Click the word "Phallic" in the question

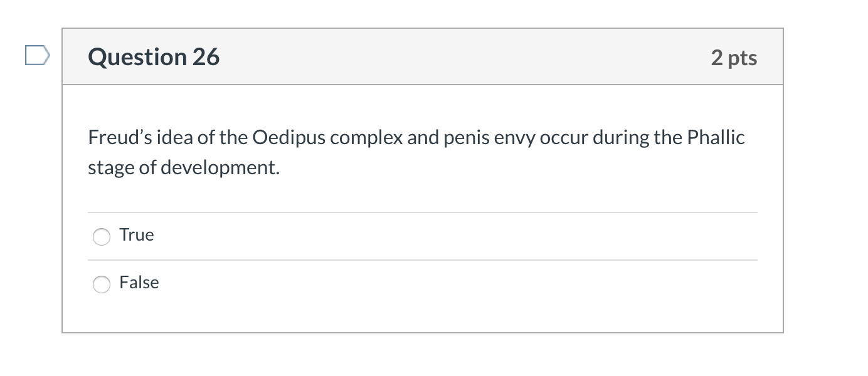(716, 138)
